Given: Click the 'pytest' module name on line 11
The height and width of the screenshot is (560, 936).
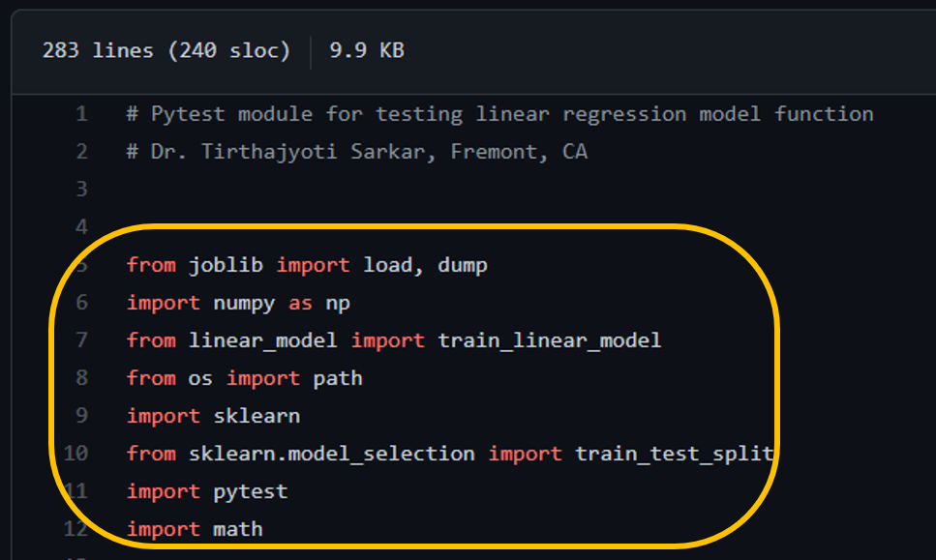Looking at the screenshot, I should point(251,491).
